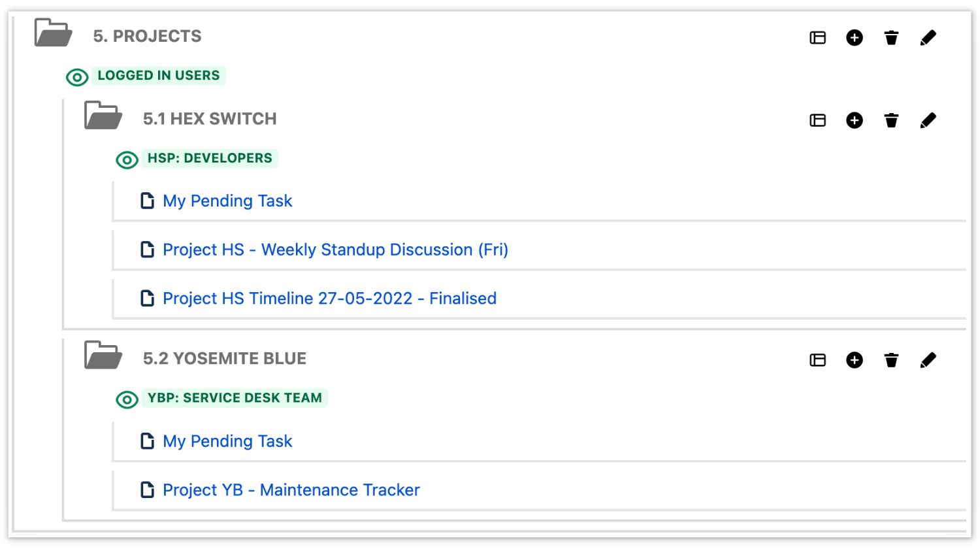Open the layout icon beside 5. PROJECTS
The image size is (980, 549).
point(817,37)
